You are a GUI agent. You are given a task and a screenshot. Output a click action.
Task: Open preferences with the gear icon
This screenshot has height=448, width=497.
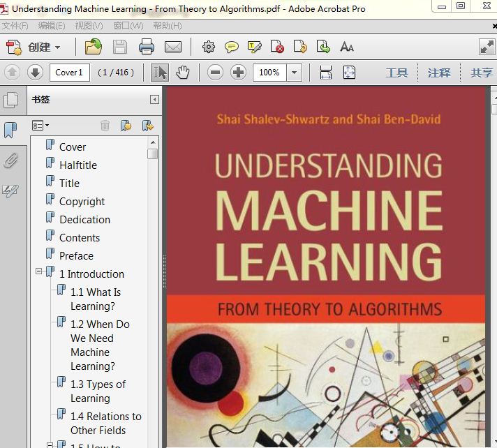coord(209,47)
